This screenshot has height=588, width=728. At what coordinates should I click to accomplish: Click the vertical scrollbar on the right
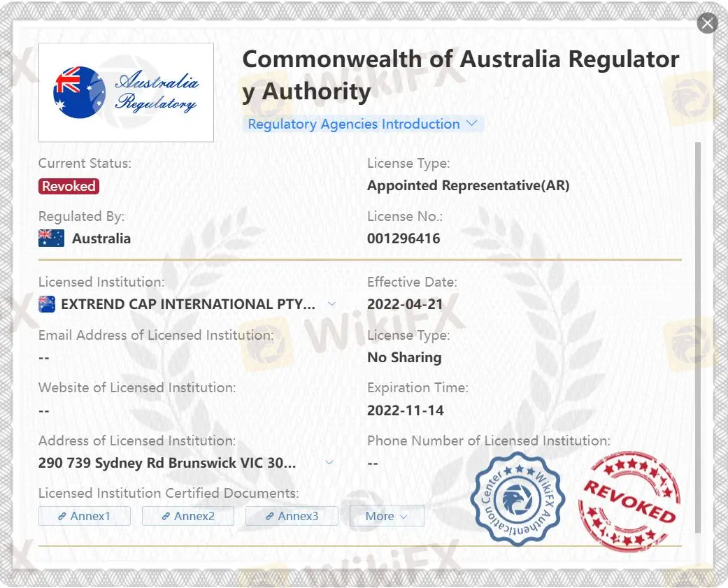[x=696, y=336]
